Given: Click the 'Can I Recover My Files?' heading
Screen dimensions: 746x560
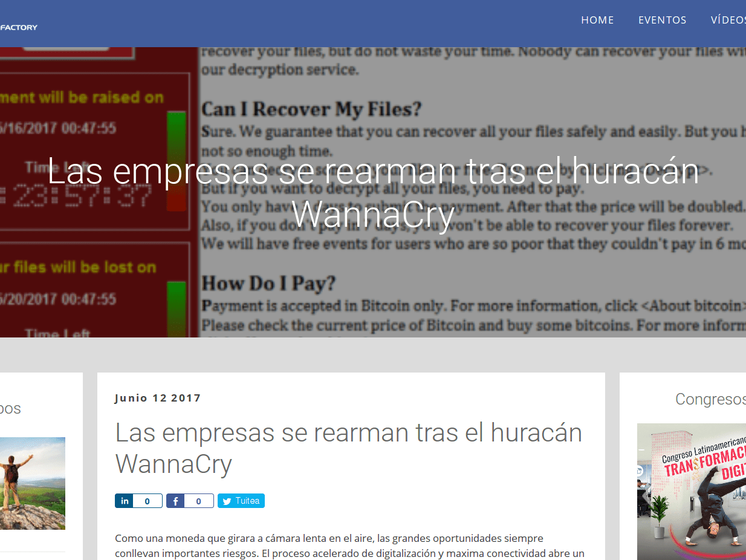Looking at the screenshot, I should click(311, 109).
